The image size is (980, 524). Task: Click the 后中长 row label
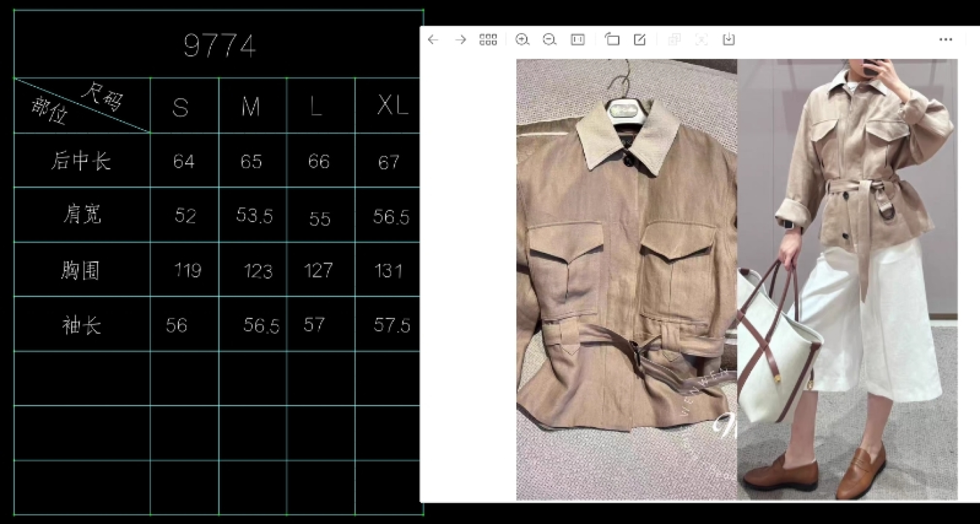tap(81, 161)
